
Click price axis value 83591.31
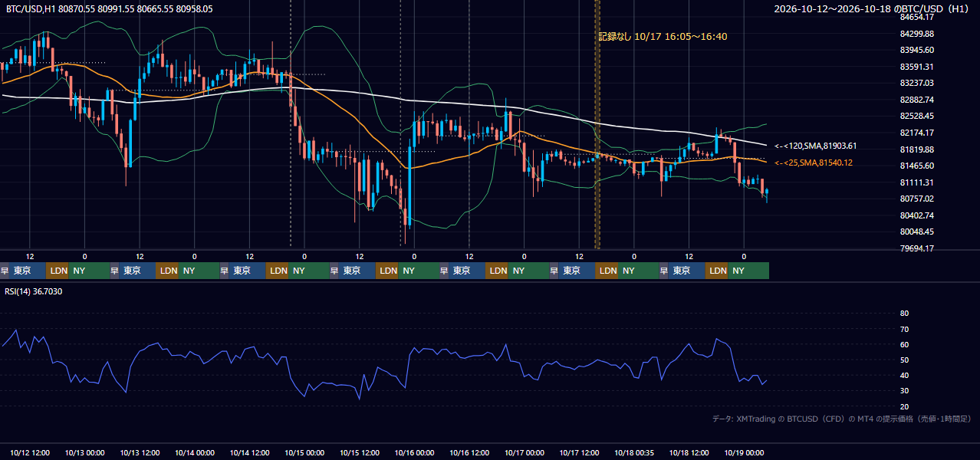916,67
